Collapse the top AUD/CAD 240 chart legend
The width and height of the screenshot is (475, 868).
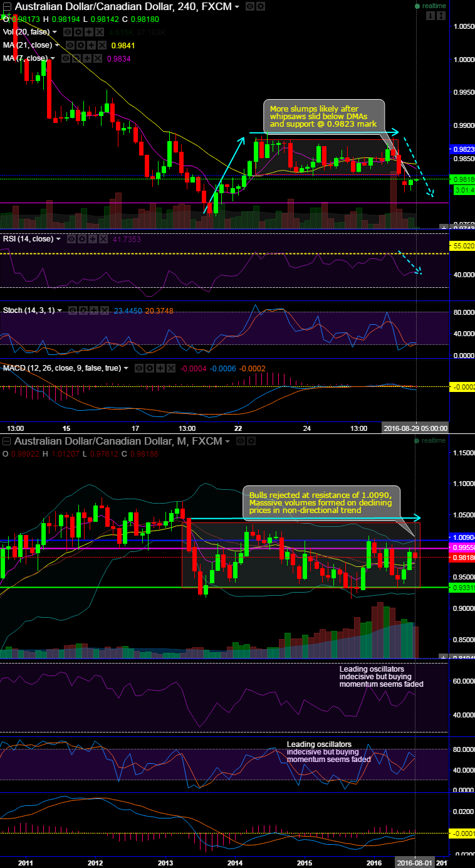(7, 7)
